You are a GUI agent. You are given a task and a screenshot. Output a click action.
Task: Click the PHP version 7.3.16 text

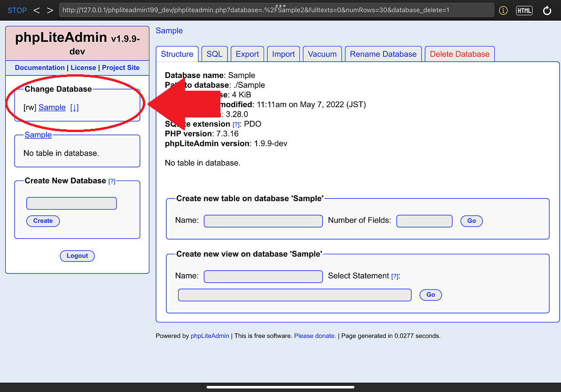[202, 133]
